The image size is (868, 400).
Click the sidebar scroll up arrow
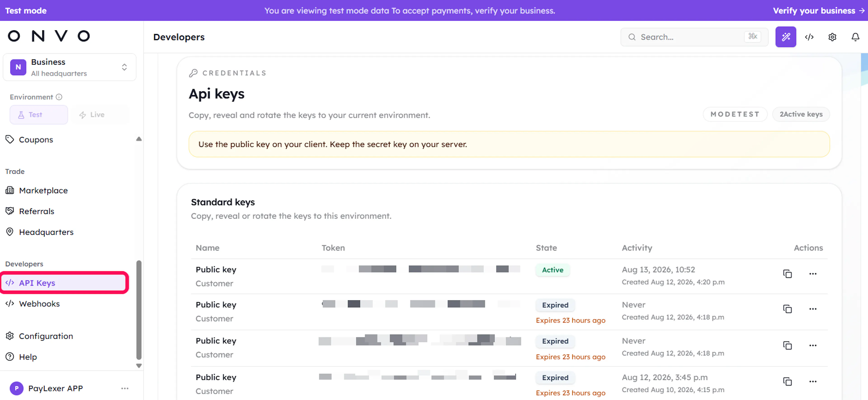coord(139,139)
